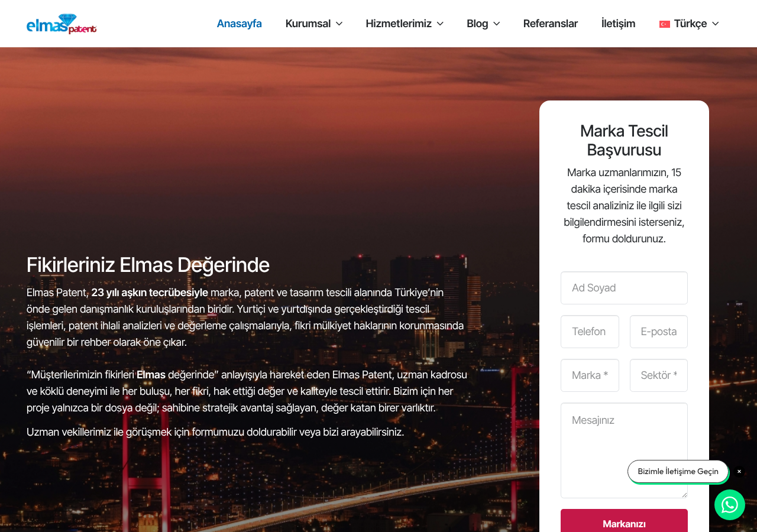Open the Türkçe language dropdown chevron
Viewport: 757px width, 532px height.
pyautogui.click(x=715, y=24)
